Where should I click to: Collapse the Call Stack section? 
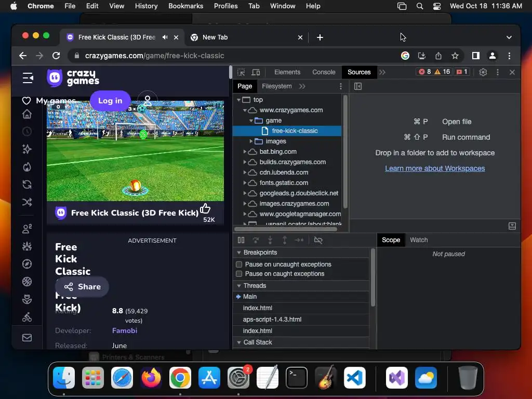click(x=239, y=343)
